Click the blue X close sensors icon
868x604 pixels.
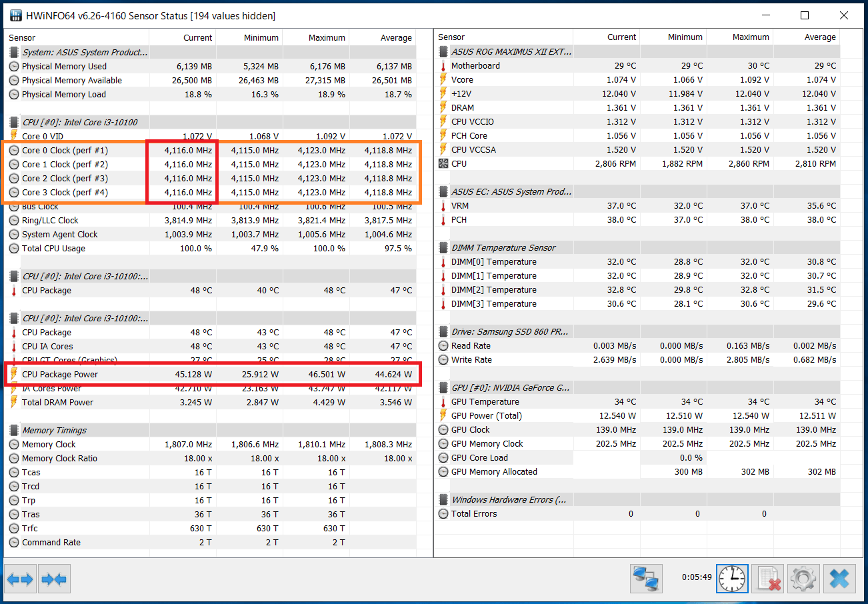pyautogui.click(x=839, y=579)
